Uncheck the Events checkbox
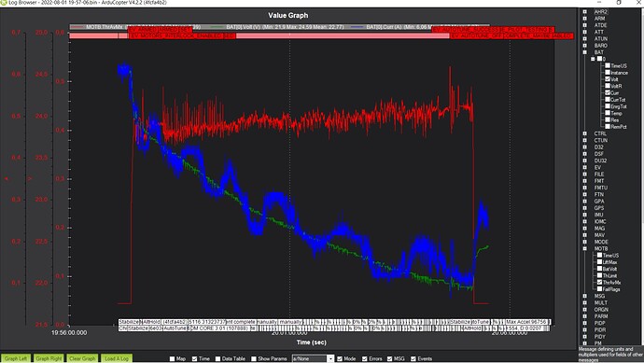This screenshot has width=644, height=363. tap(413, 359)
